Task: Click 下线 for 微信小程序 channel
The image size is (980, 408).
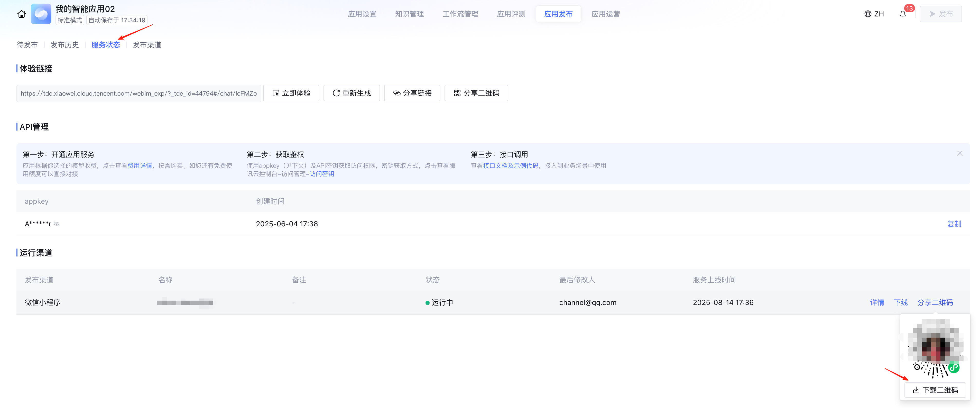Action: pos(901,303)
